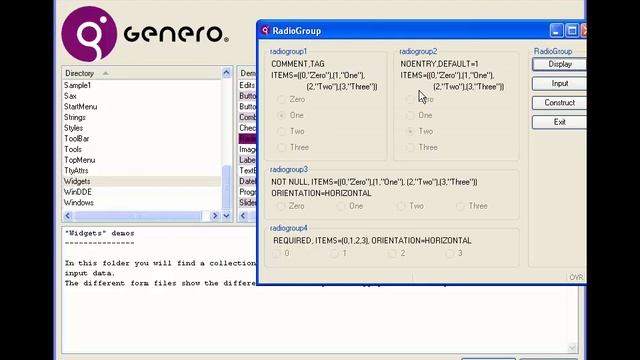Select Tools in Directory list
This screenshot has height=360, width=640.
tap(141, 149)
